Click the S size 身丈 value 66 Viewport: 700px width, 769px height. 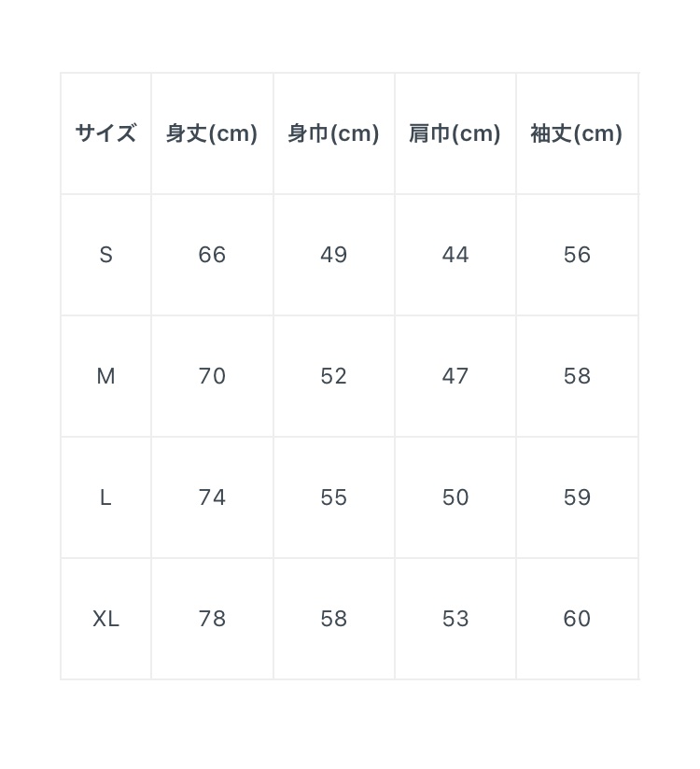212,255
